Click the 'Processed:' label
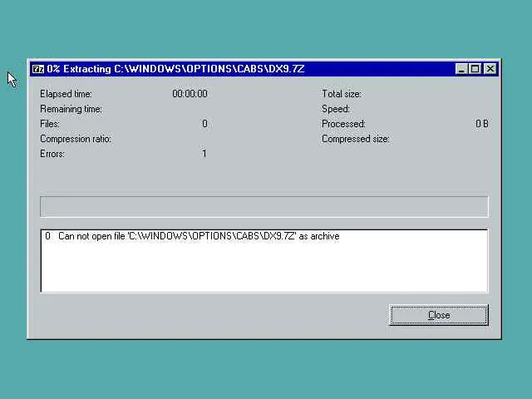The height and width of the screenshot is (399, 532). (343, 124)
